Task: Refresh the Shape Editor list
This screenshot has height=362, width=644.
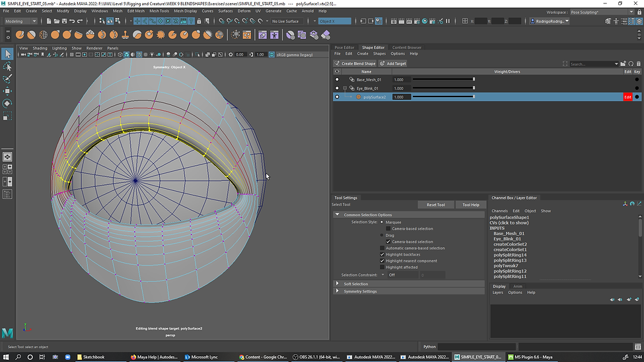Action: pyautogui.click(x=631, y=63)
